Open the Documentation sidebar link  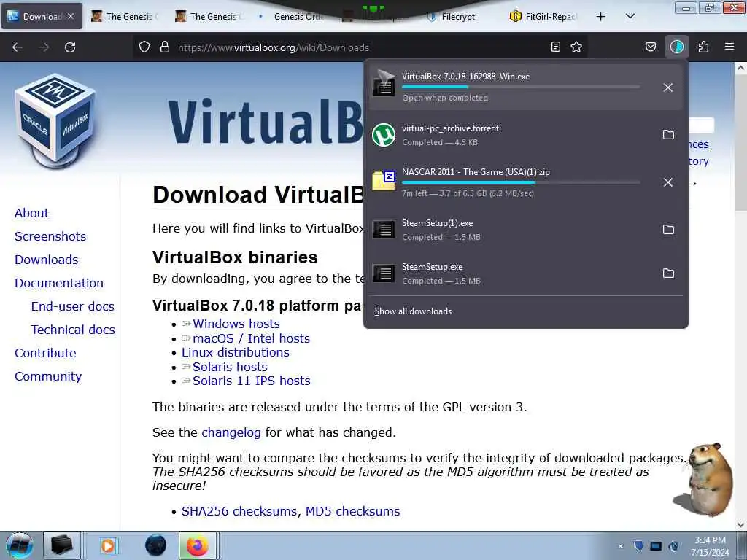[58, 283]
